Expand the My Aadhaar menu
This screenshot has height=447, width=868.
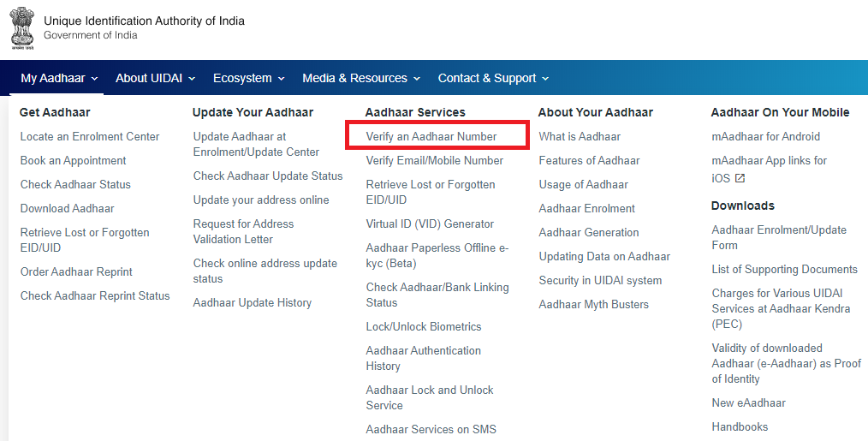click(x=59, y=78)
